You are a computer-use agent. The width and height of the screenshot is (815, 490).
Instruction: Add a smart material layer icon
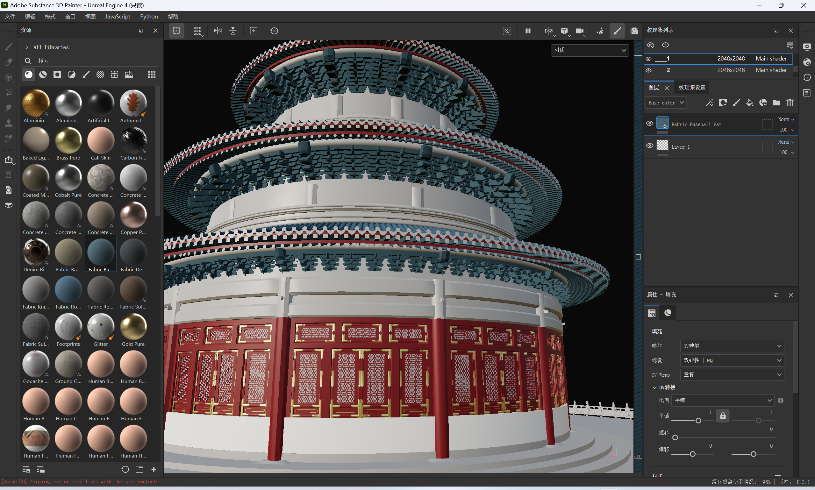(x=763, y=103)
